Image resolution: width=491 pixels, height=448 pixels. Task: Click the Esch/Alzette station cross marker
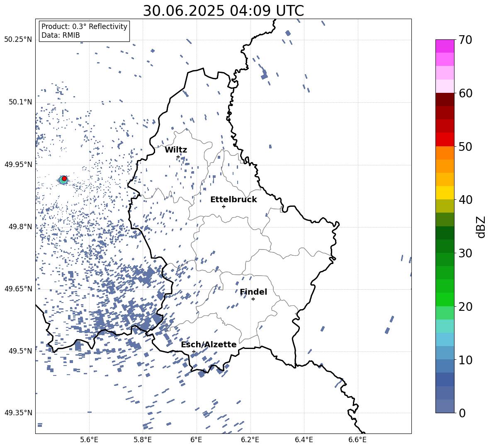[194, 351]
